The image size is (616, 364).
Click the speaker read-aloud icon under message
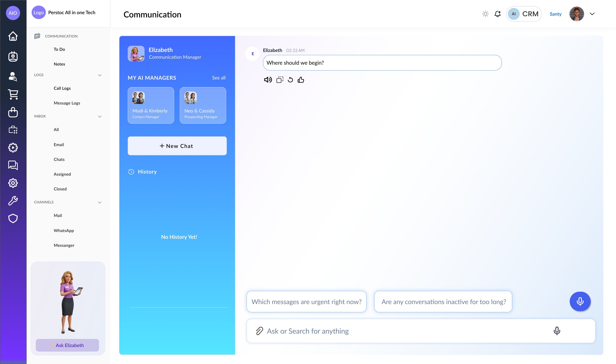pos(268,80)
